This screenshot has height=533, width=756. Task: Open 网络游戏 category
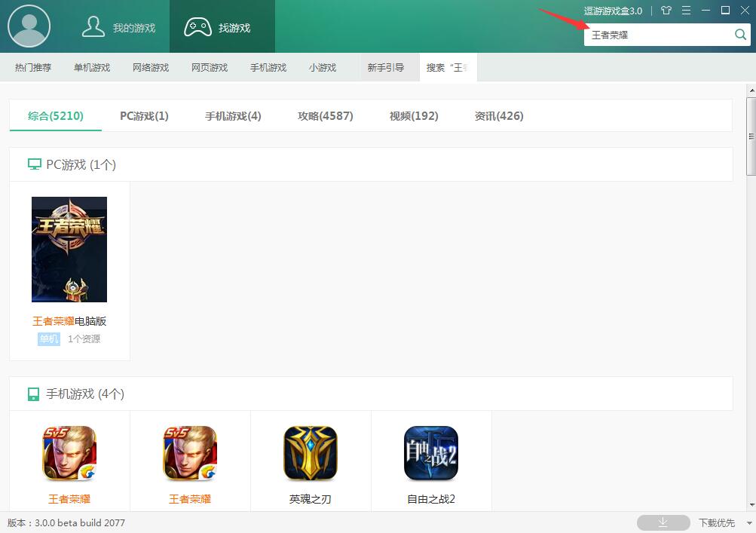click(x=151, y=68)
